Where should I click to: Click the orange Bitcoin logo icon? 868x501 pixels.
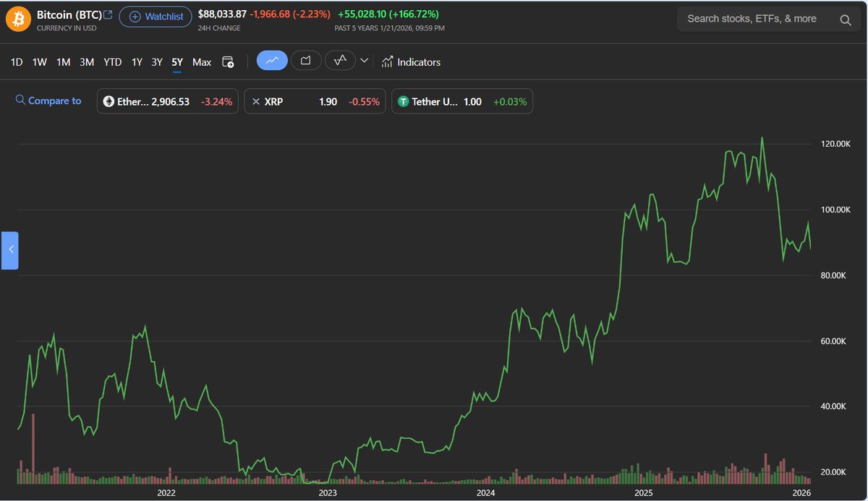coord(19,18)
